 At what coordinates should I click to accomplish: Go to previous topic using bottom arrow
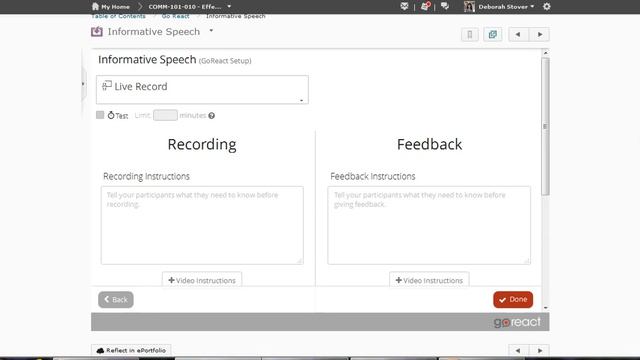pos(518,350)
